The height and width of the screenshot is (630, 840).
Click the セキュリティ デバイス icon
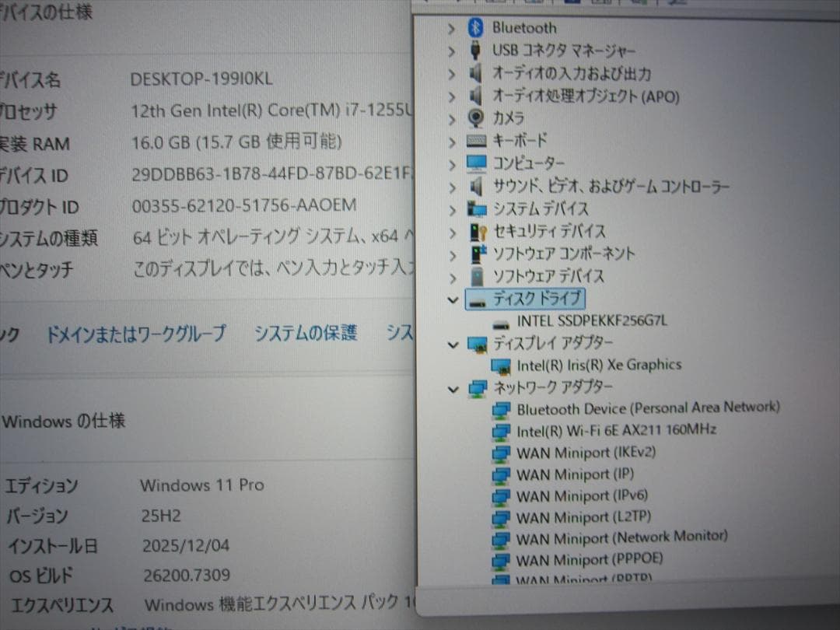click(477, 230)
